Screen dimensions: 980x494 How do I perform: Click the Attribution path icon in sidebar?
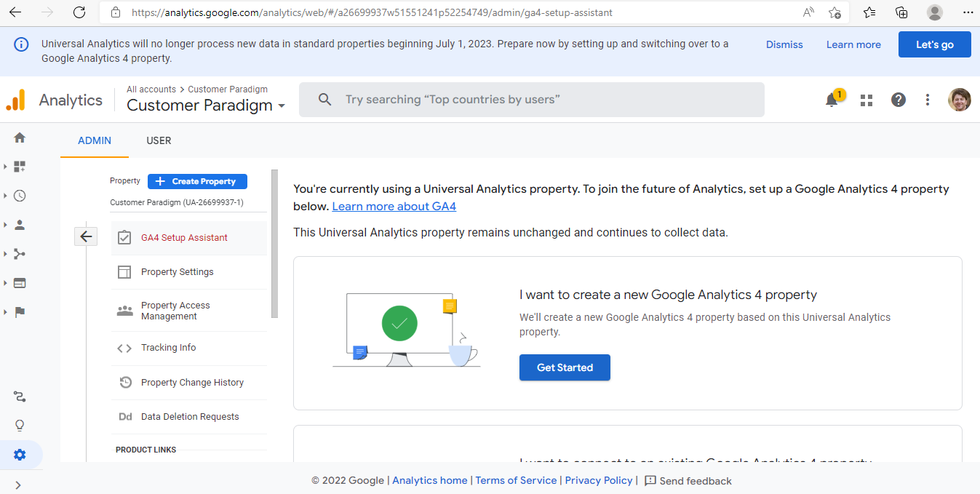(20, 397)
